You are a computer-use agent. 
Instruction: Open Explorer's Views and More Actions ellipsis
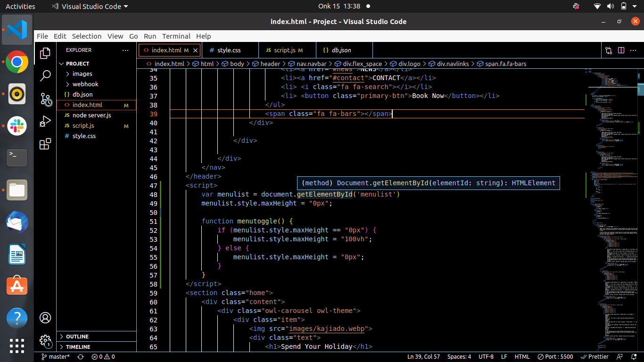[x=125, y=50]
